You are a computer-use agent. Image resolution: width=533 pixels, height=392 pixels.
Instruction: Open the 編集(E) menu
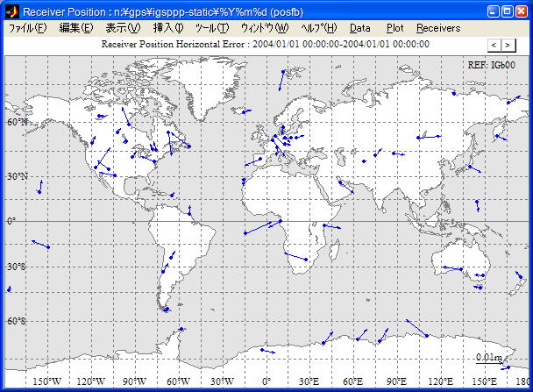(75, 28)
